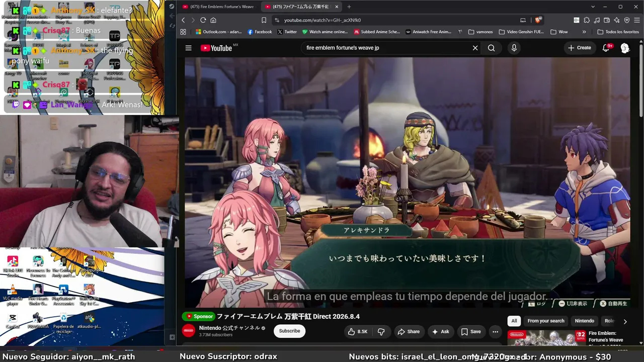
Task: Reload the current browser page
Action: [x=203, y=20]
